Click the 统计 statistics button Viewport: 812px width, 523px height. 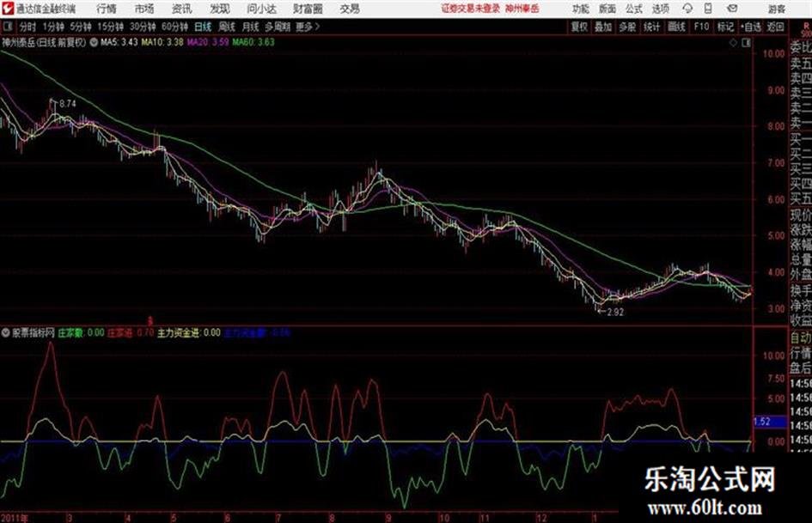pyautogui.click(x=651, y=27)
